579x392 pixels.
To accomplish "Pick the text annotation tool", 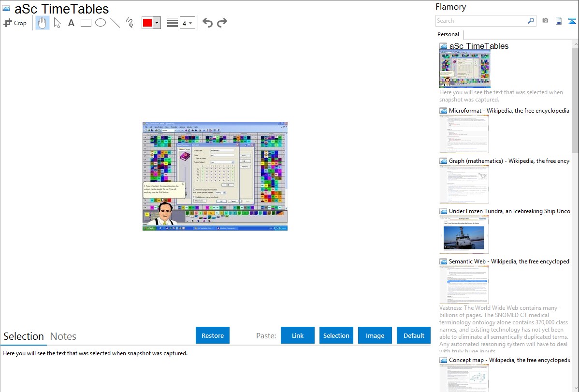I will point(71,23).
